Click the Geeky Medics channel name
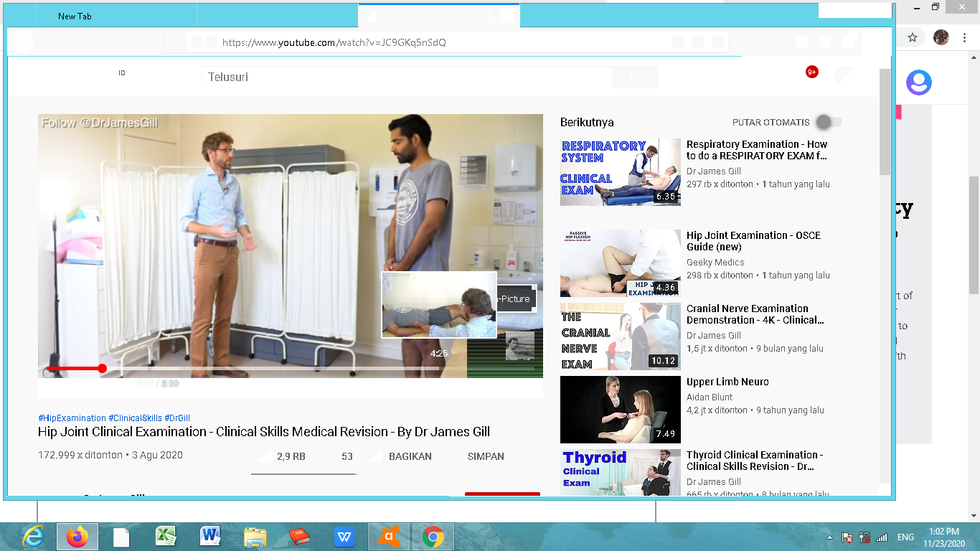 [x=715, y=263]
